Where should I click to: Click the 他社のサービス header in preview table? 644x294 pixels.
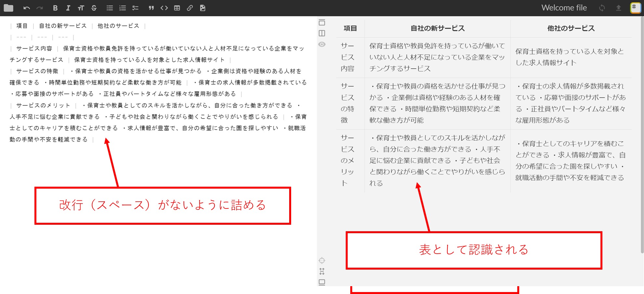[571, 28]
